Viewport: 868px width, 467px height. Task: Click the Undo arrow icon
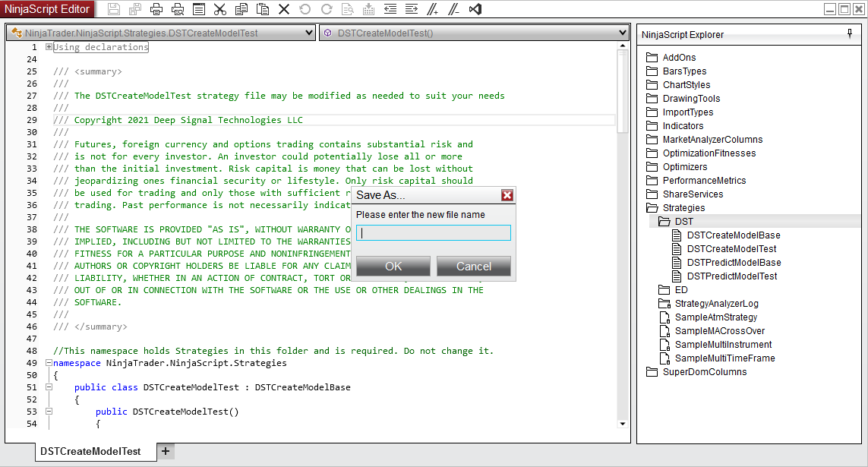(305, 9)
